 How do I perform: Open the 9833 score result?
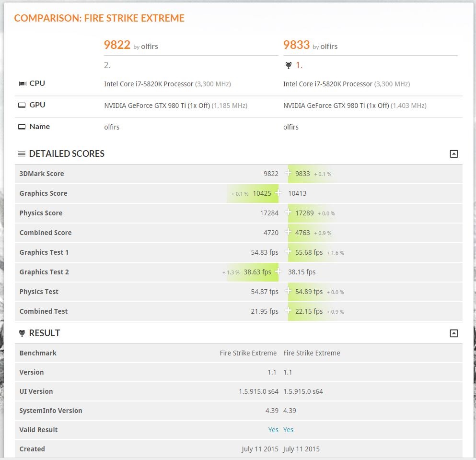tap(296, 45)
